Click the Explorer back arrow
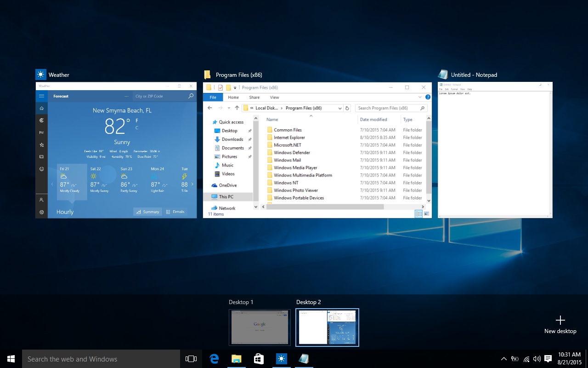588x368 pixels. pos(210,108)
